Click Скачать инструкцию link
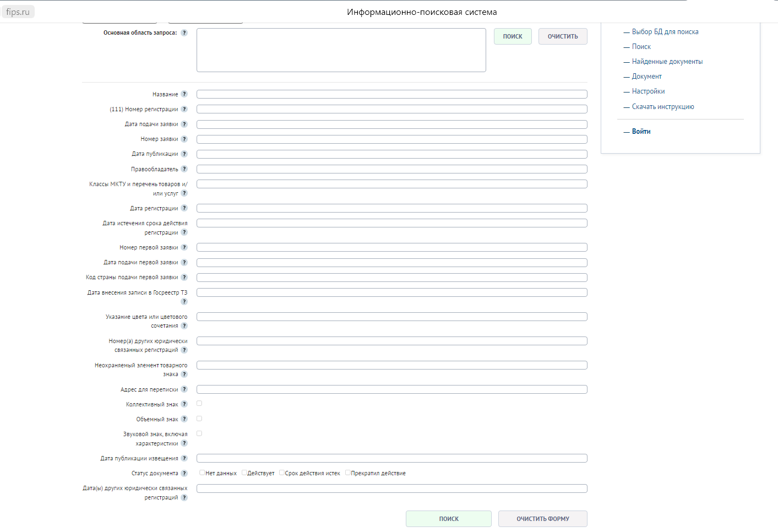Image resolution: width=778 pixels, height=532 pixels. click(663, 107)
